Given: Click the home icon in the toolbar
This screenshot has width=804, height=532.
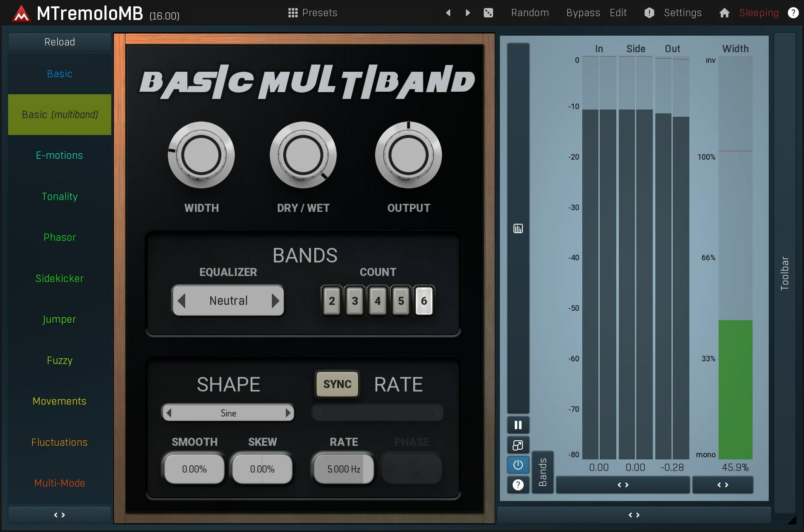Looking at the screenshot, I should [725, 13].
